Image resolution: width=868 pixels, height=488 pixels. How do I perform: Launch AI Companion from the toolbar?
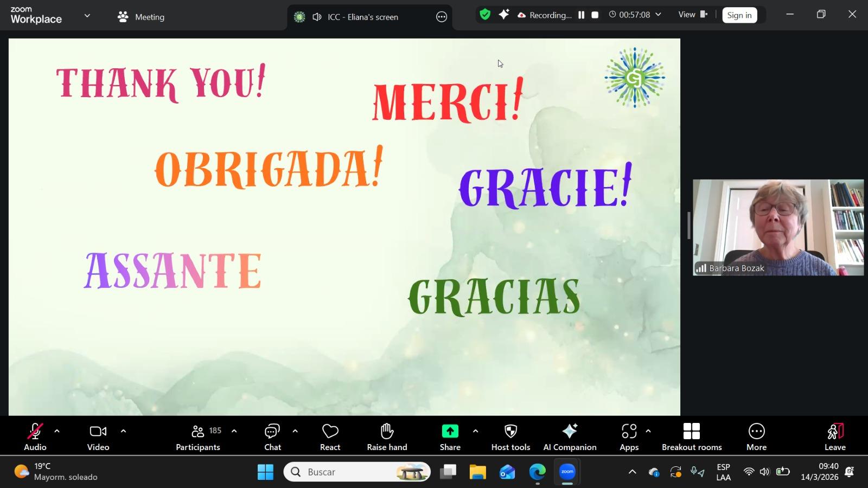pos(570,436)
